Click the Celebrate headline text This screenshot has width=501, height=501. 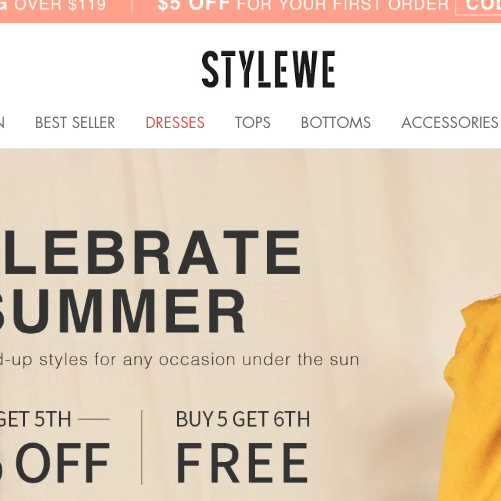point(151,253)
